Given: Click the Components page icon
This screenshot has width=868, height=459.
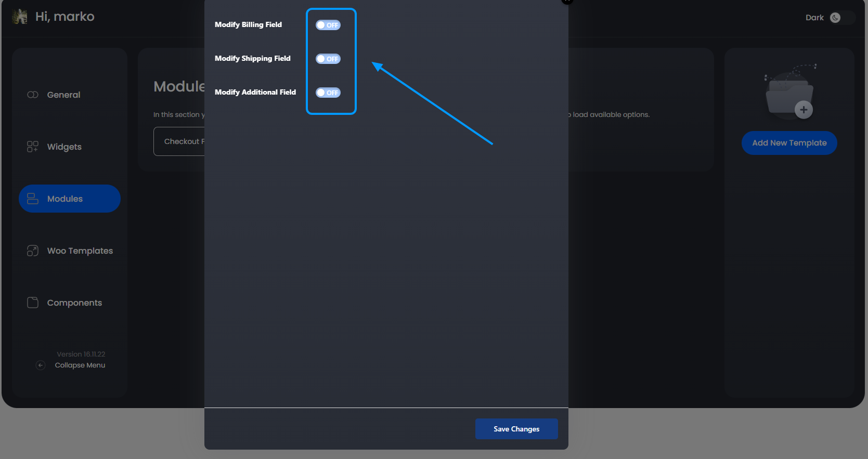Looking at the screenshot, I should [x=33, y=303].
